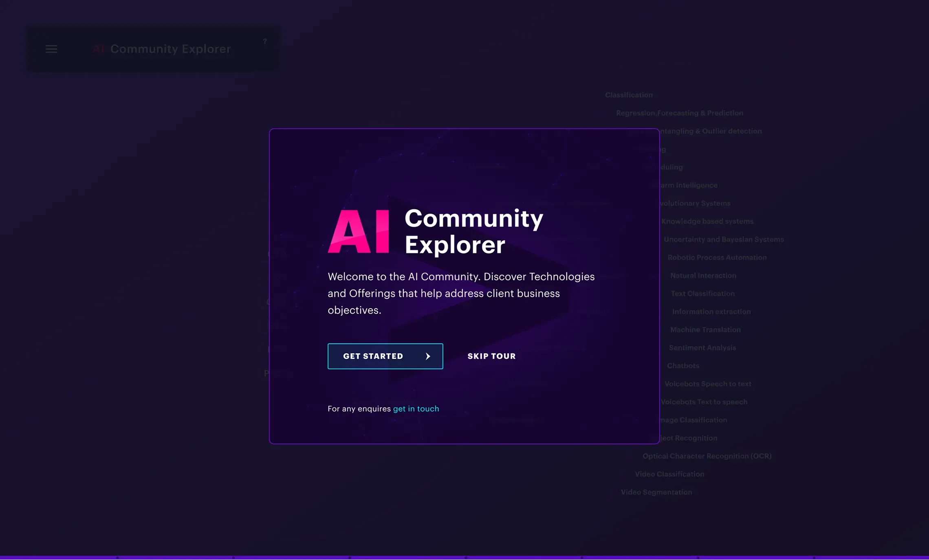Click the large AI logo in dialog
This screenshot has height=560, width=929.
click(x=359, y=232)
